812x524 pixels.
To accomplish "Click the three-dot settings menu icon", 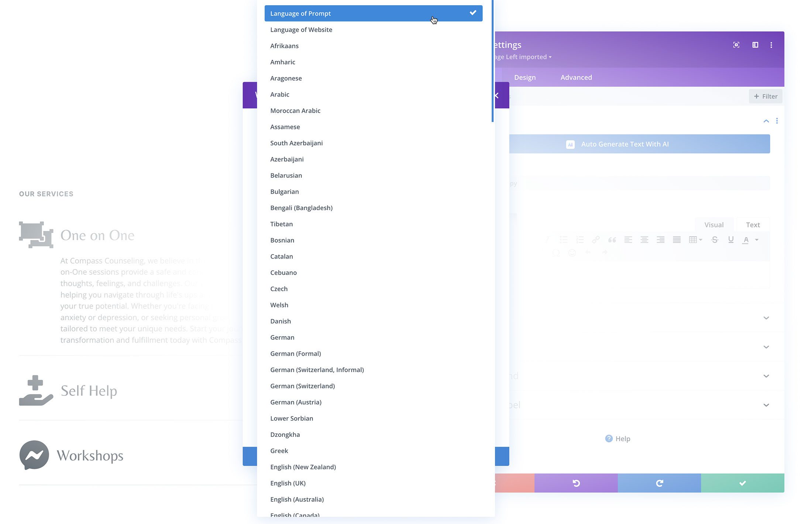I will click(x=771, y=45).
